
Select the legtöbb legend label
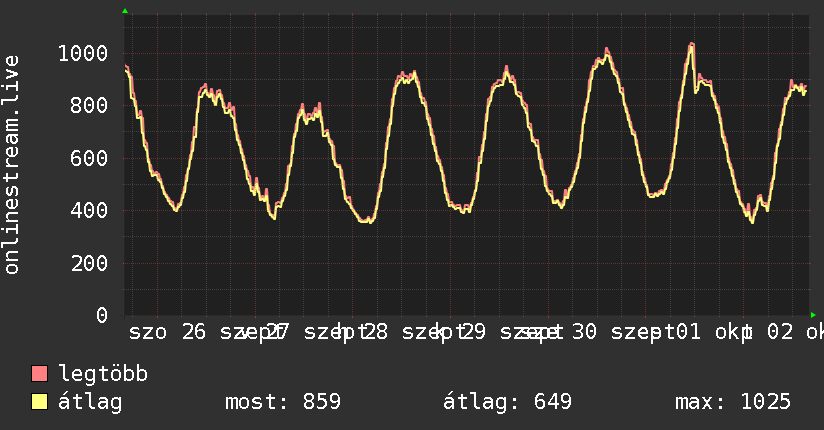tap(103, 374)
